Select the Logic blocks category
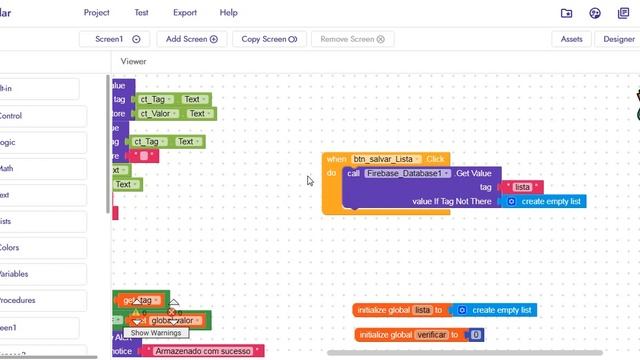This screenshot has width=640, height=360. pos(43,142)
